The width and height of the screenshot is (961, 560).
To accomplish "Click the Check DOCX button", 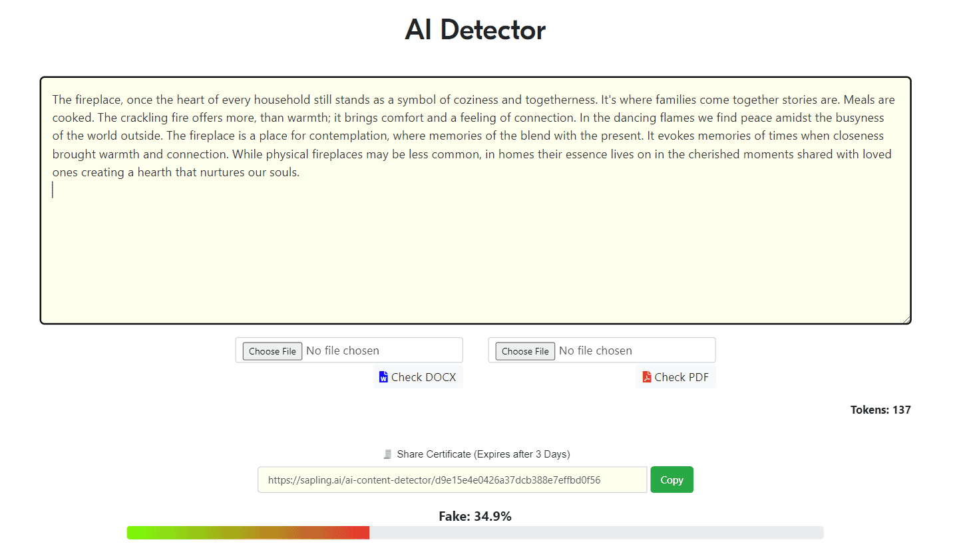I will click(x=418, y=377).
